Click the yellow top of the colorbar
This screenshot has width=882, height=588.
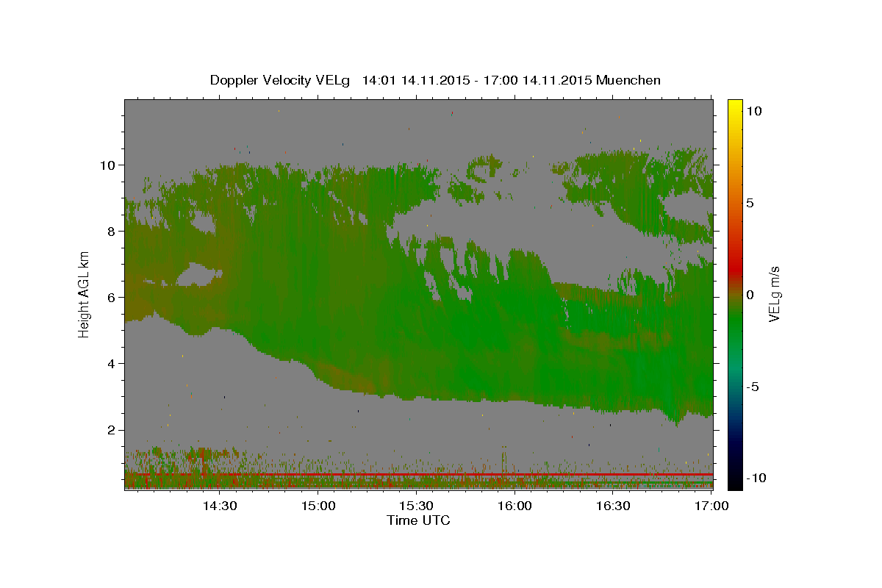(x=734, y=107)
